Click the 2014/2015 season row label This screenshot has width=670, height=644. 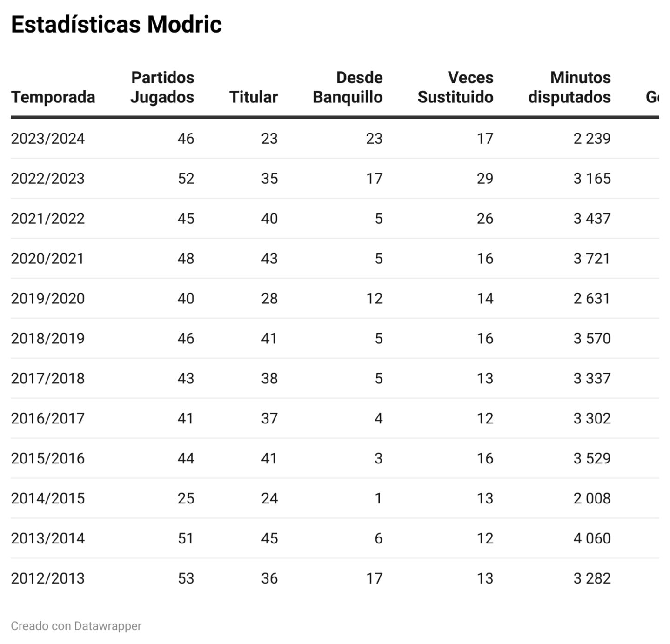click(x=48, y=498)
